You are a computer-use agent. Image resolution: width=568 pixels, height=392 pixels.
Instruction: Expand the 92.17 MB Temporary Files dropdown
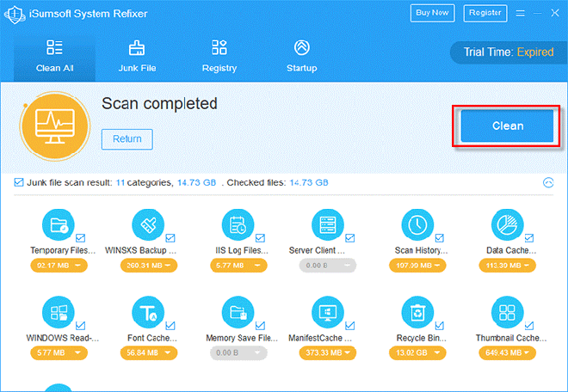[59, 266]
